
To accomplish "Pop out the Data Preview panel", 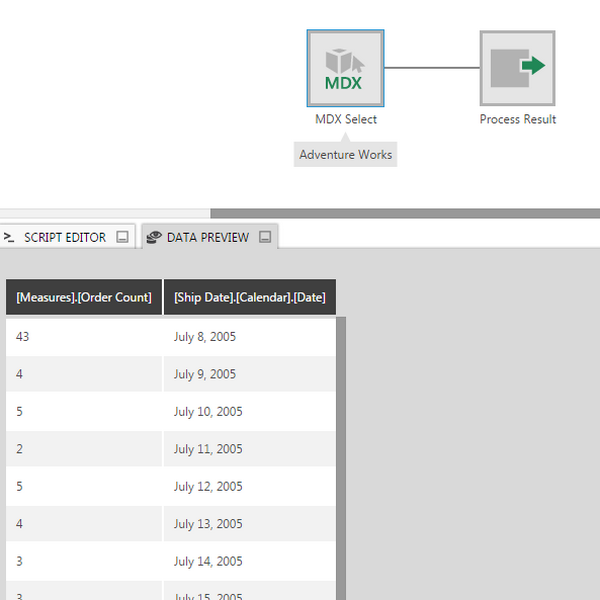I will click(265, 238).
